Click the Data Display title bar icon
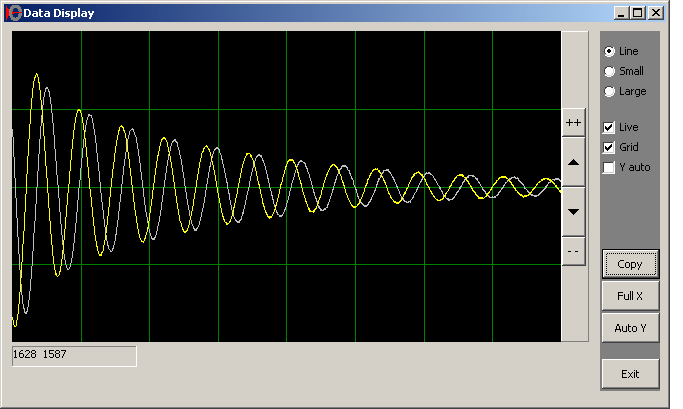 tap(14, 13)
